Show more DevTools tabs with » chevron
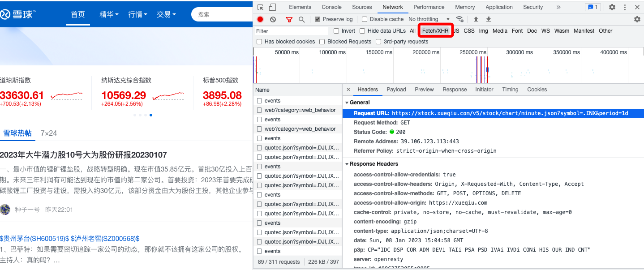The height and width of the screenshot is (270, 644). (558, 7)
